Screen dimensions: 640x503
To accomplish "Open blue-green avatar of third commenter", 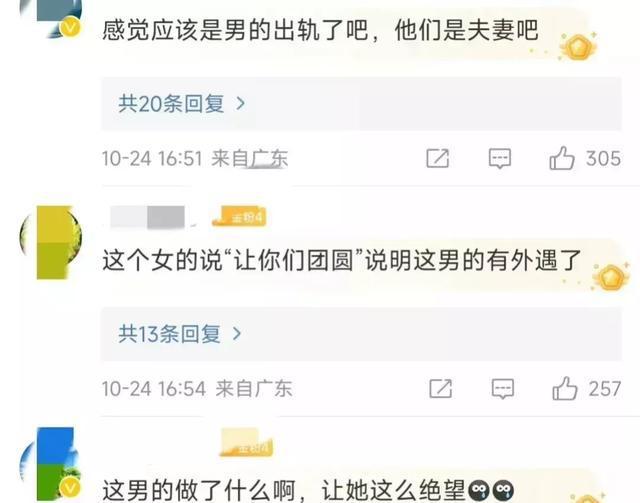I will click(x=51, y=465).
